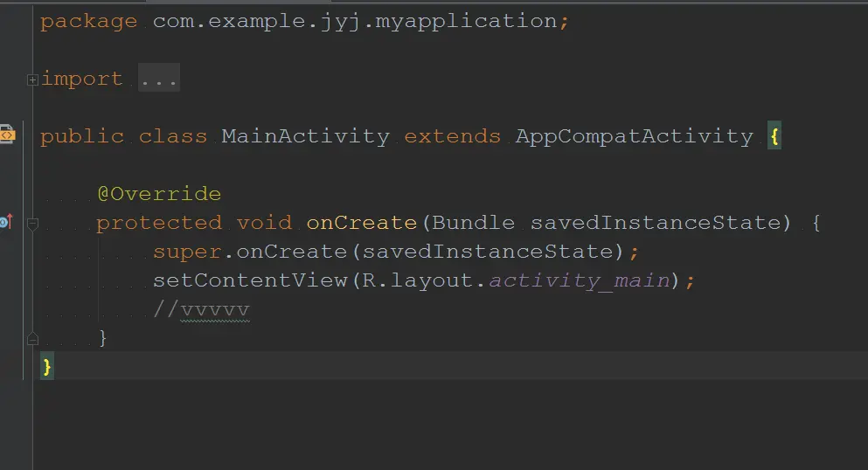Click the //vvvvv comment
This screenshot has height=470, width=868.
[x=202, y=309]
